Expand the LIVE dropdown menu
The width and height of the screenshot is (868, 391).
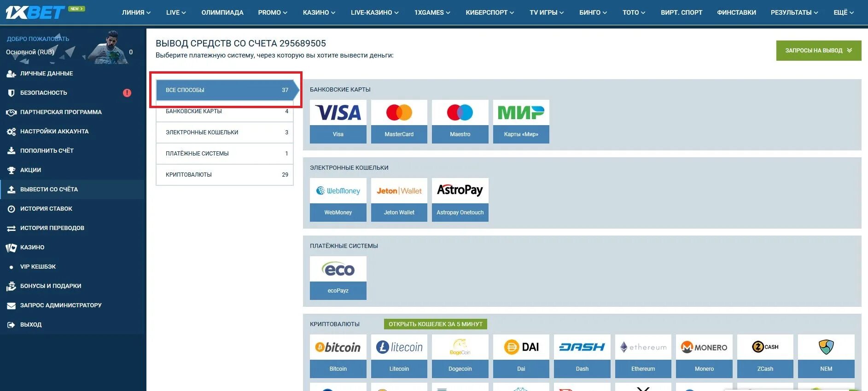pyautogui.click(x=176, y=12)
